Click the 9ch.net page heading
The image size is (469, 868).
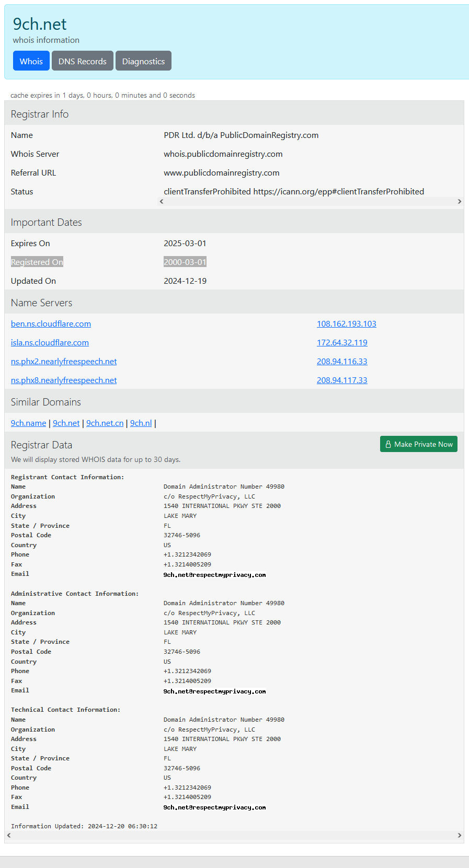pos(40,24)
